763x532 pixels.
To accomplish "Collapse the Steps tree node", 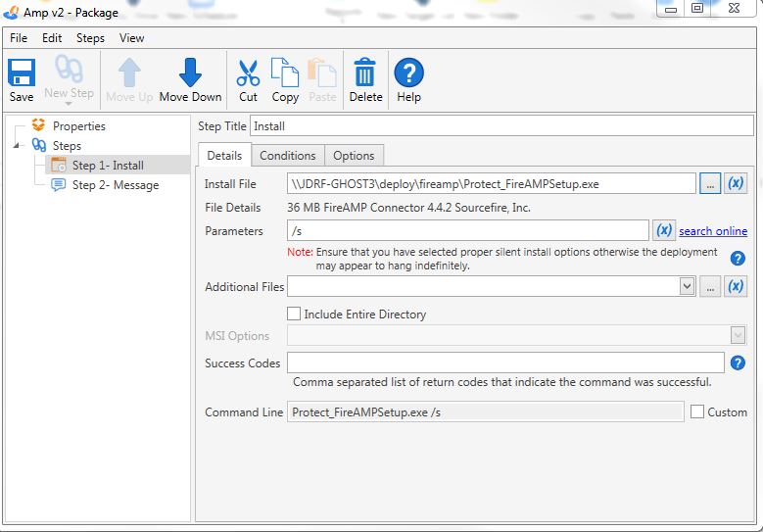I will [17, 146].
